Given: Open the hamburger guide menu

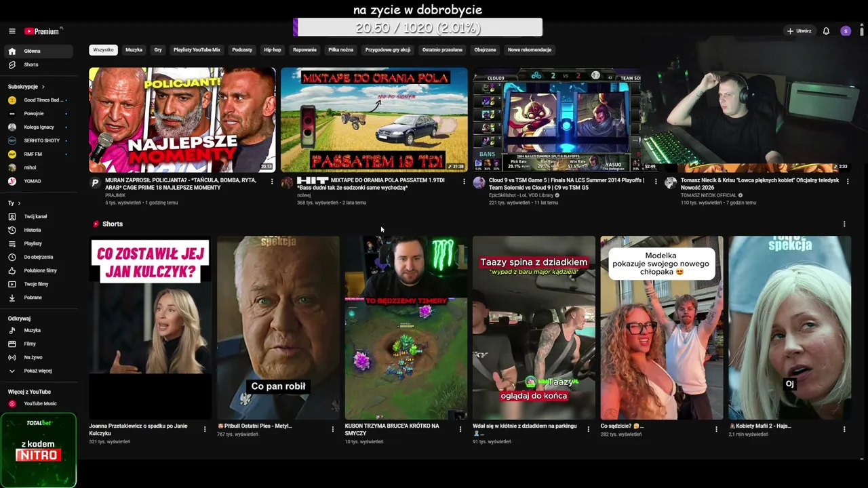Looking at the screenshot, I should coord(12,31).
